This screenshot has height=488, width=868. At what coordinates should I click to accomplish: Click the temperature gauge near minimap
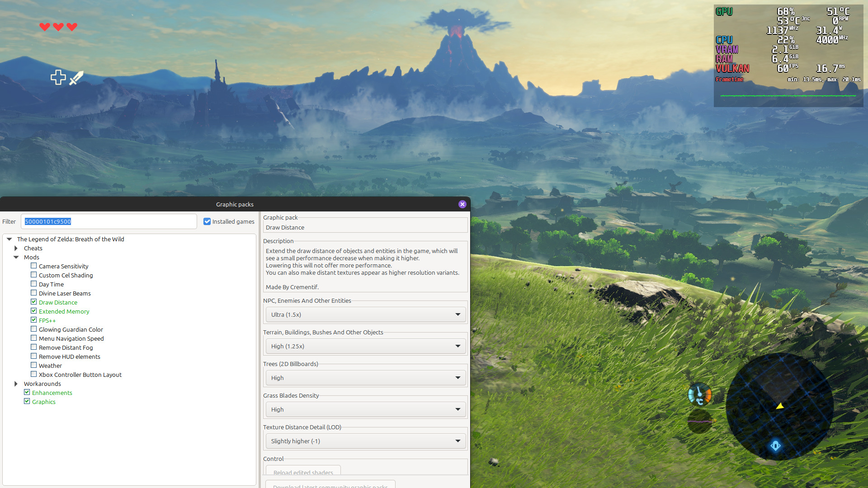coord(699,394)
